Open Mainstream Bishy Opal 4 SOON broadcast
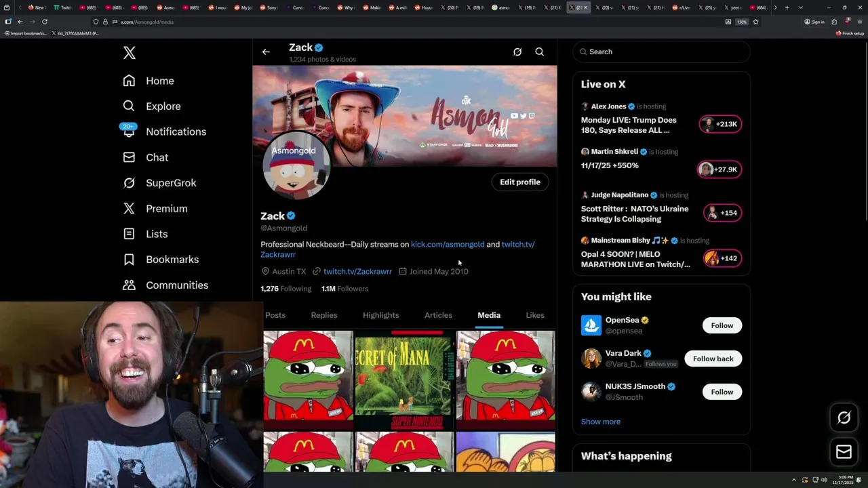This screenshot has width=868, height=488. point(635,259)
